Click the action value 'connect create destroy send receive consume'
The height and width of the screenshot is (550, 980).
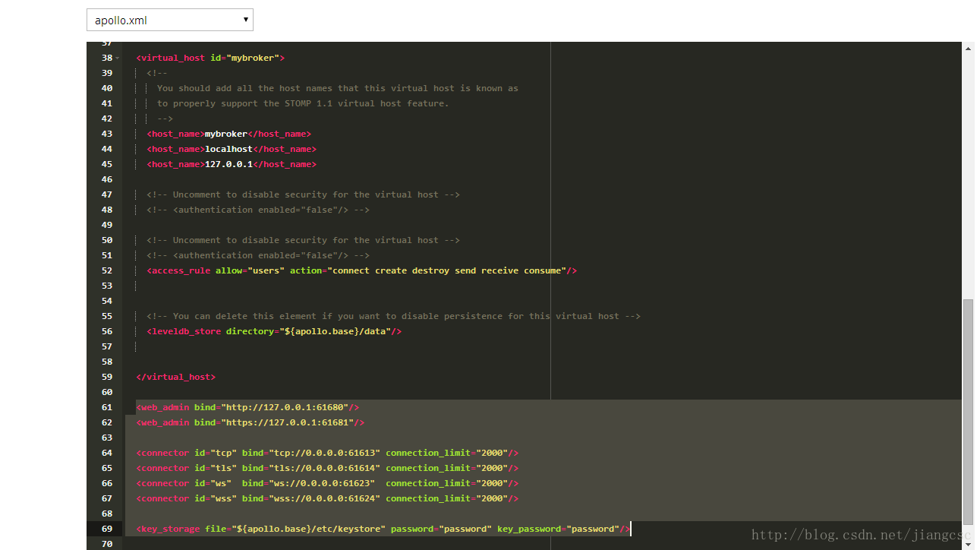pos(447,270)
